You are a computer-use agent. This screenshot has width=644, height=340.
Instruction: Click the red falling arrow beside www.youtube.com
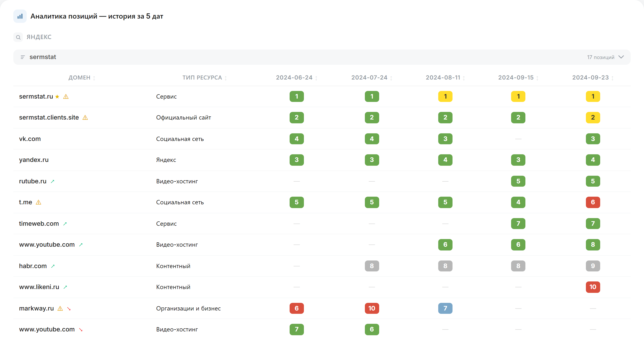point(81,330)
